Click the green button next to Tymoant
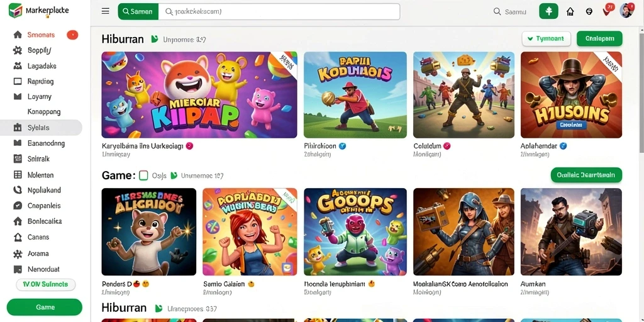 click(x=599, y=38)
